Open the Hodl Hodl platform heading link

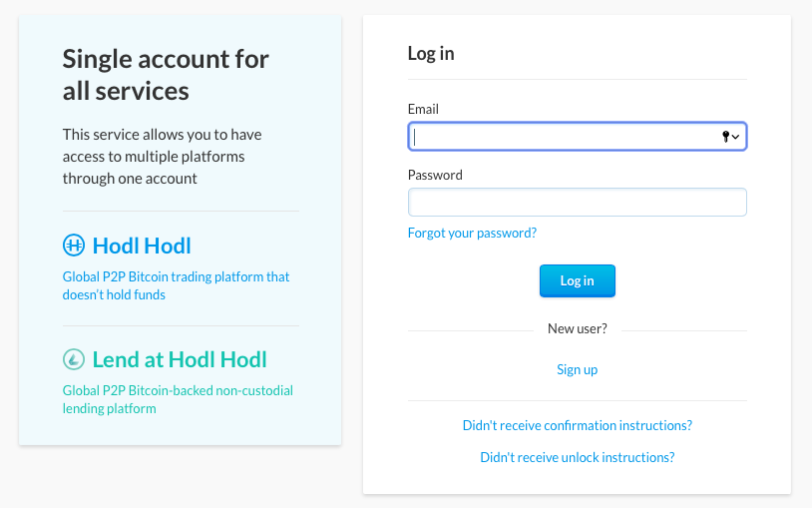pos(142,246)
